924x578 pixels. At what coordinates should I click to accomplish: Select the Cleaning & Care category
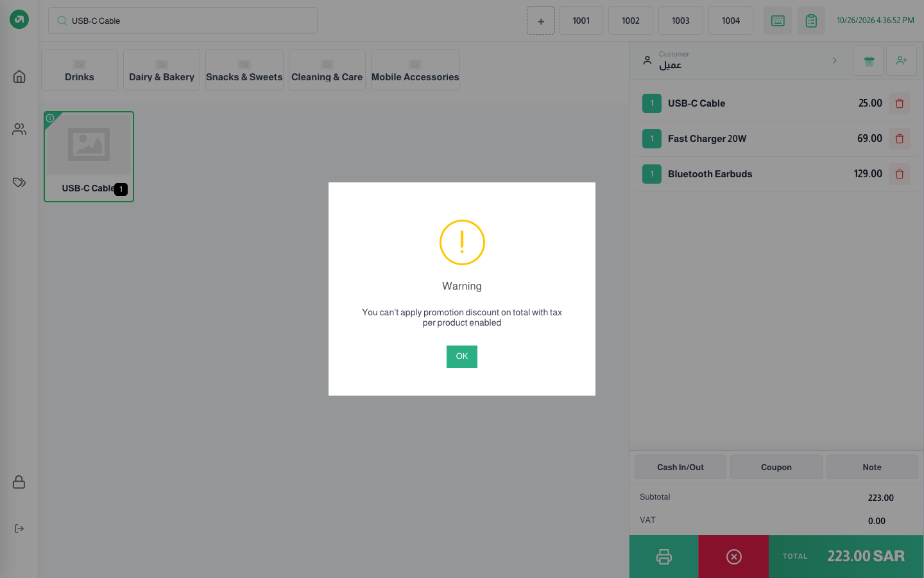point(327,69)
